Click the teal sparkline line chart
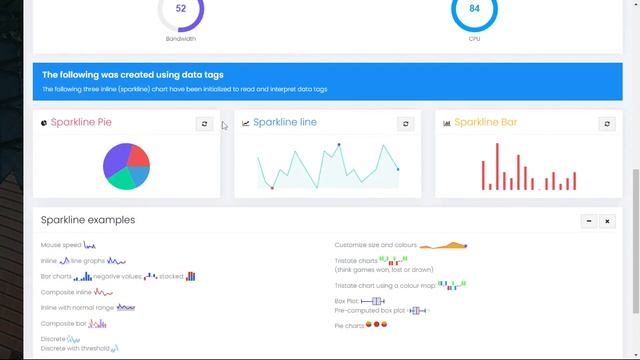This screenshot has width=640, height=360. click(328, 166)
